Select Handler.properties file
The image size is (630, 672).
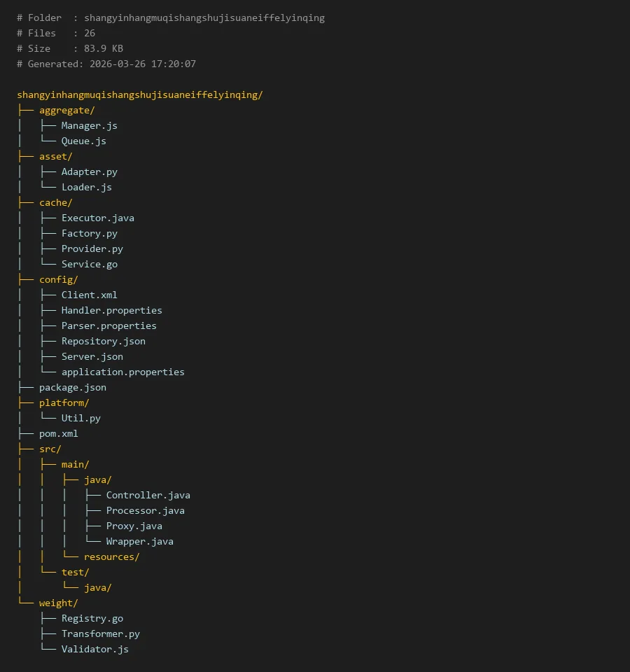coord(111,310)
